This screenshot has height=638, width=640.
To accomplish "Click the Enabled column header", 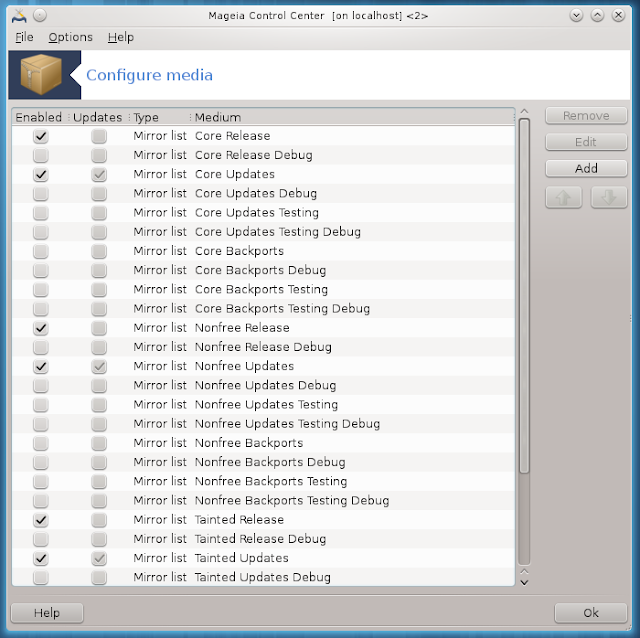I will (39, 117).
